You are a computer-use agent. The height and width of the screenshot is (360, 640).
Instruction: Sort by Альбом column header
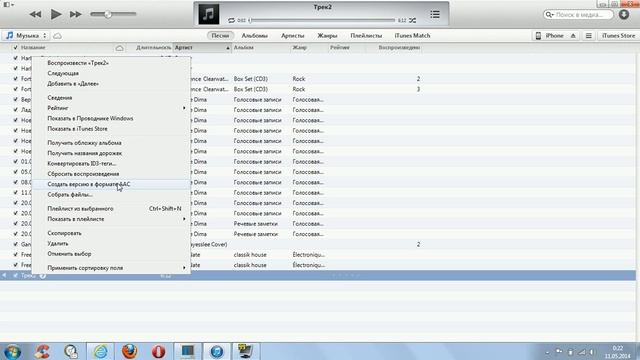tap(260, 47)
